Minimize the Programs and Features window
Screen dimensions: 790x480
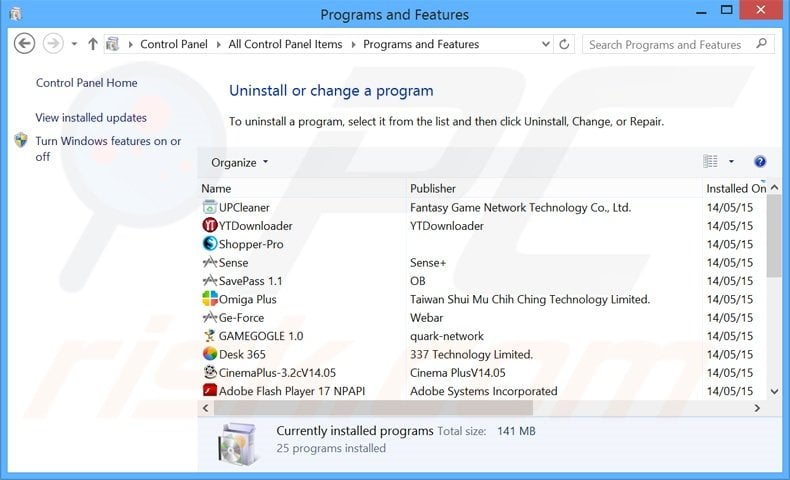701,12
